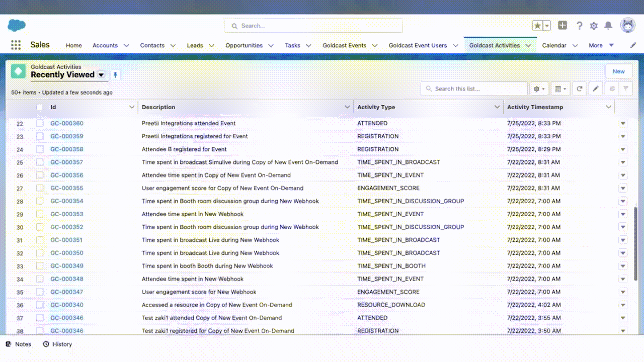Click the Search this list field
644x362 pixels.
pyautogui.click(x=474, y=88)
